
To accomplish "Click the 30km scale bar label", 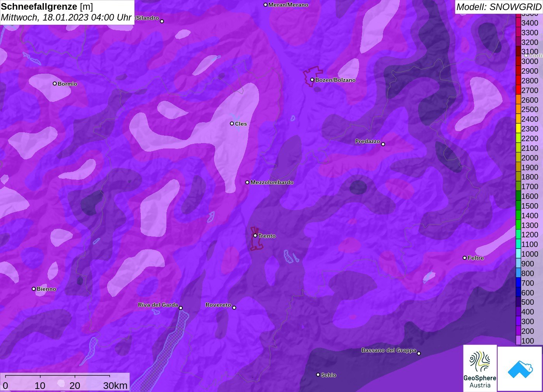I will click(x=115, y=385).
